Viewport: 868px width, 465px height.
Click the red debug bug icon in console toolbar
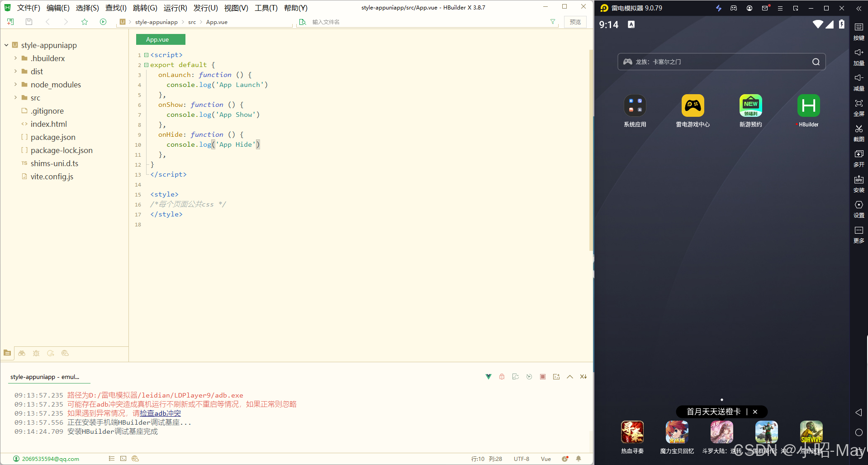point(502,377)
